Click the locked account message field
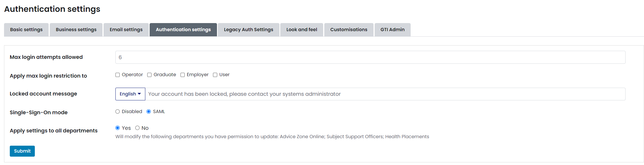The image size is (644, 165). pyautogui.click(x=385, y=94)
